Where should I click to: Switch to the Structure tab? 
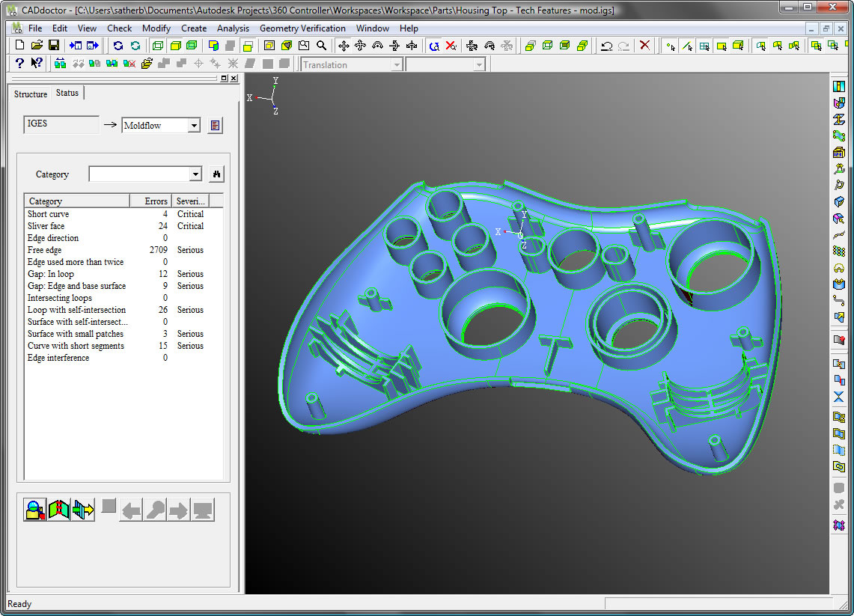pyautogui.click(x=31, y=94)
